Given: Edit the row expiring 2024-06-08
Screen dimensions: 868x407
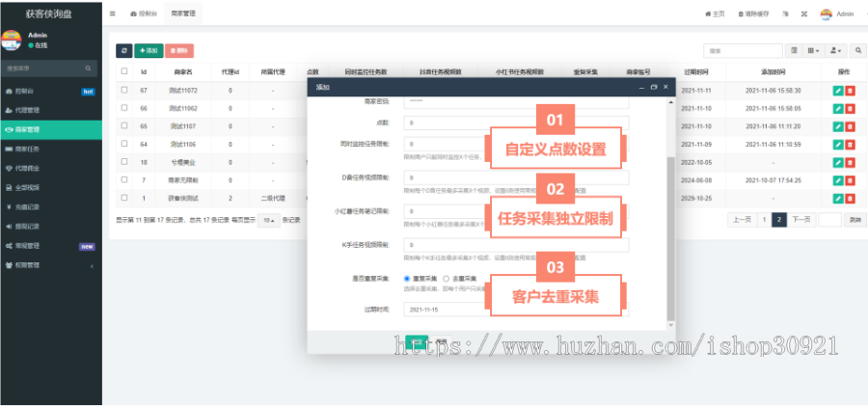Looking at the screenshot, I should pyautogui.click(x=838, y=180).
